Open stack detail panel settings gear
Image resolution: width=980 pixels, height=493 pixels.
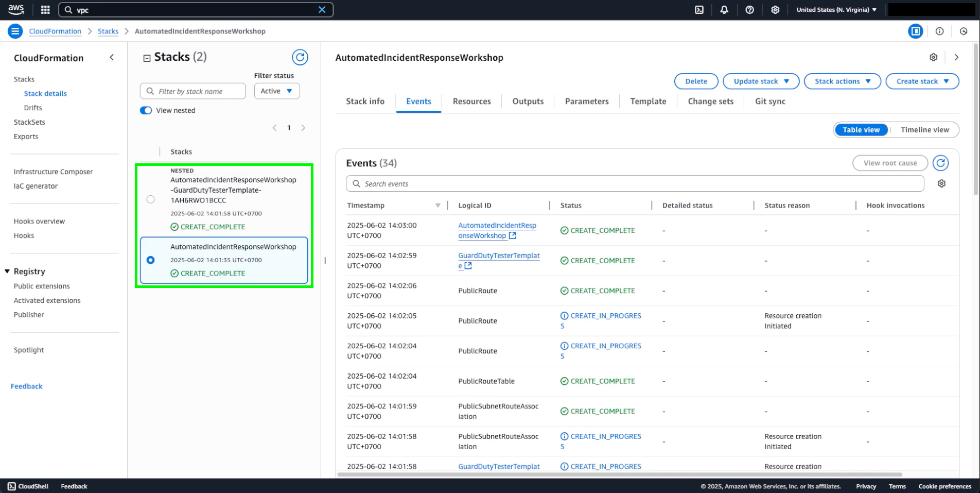coord(934,57)
